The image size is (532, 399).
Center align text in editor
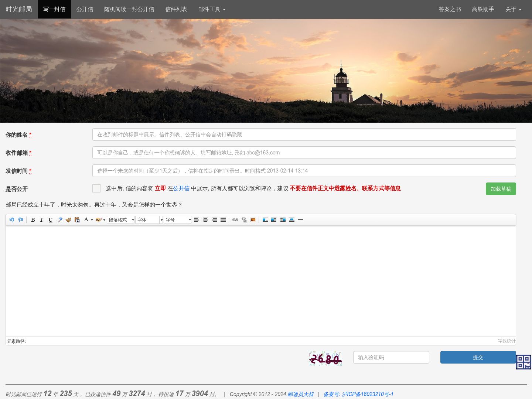205,220
